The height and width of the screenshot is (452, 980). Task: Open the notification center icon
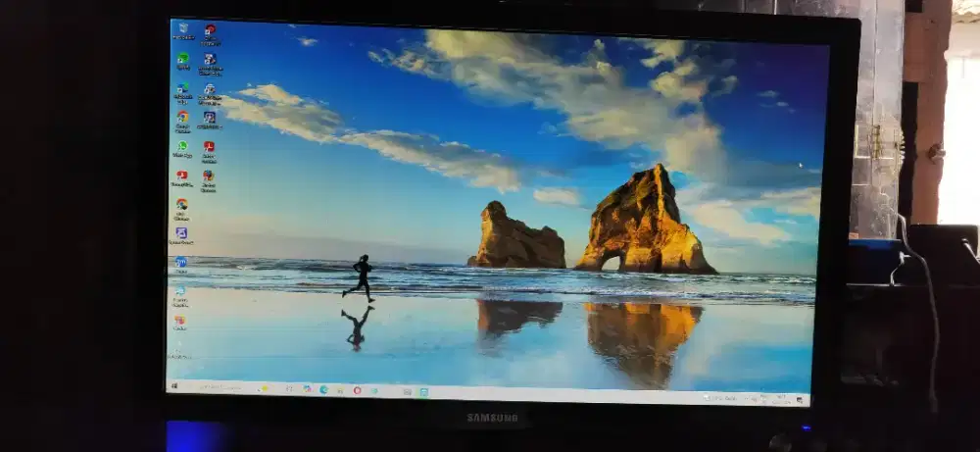(800, 399)
